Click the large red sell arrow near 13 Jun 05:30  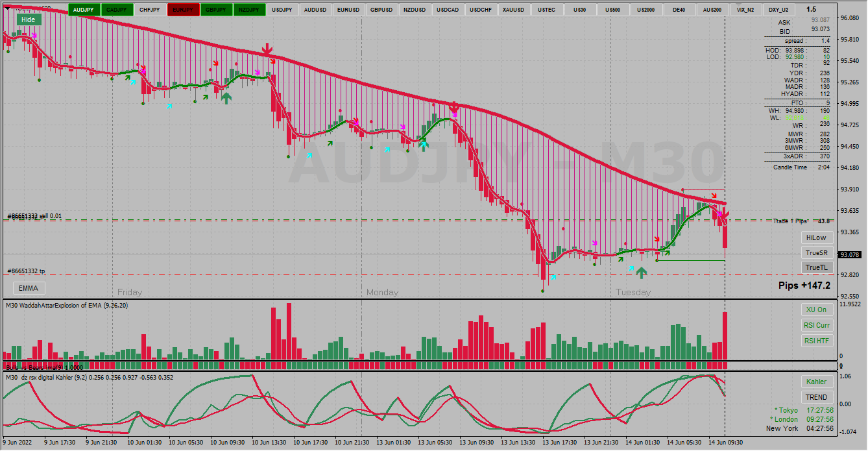(454, 107)
